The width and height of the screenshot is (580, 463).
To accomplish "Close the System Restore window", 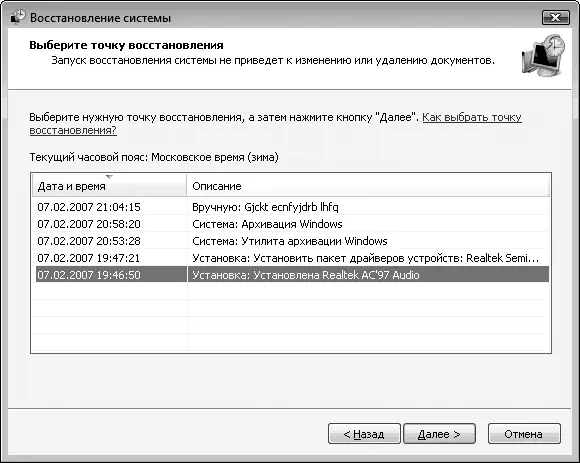I will (x=555, y=17).
